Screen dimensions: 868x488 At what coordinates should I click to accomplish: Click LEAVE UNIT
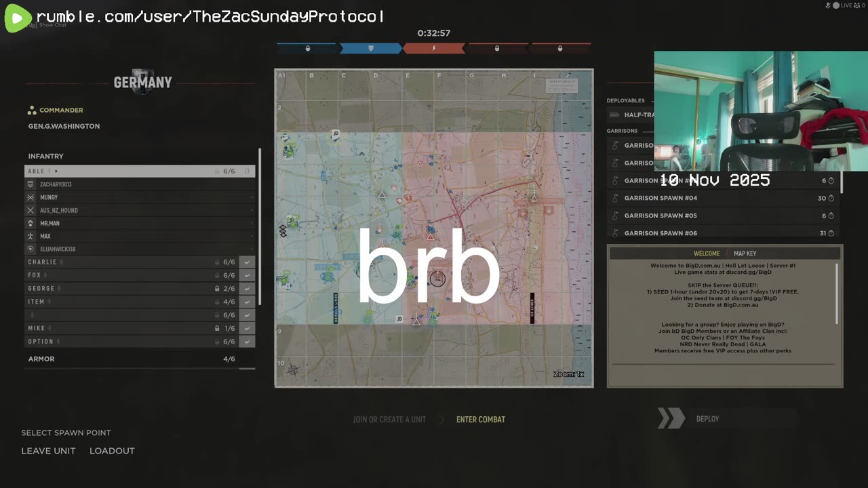(x=48, y=451)
